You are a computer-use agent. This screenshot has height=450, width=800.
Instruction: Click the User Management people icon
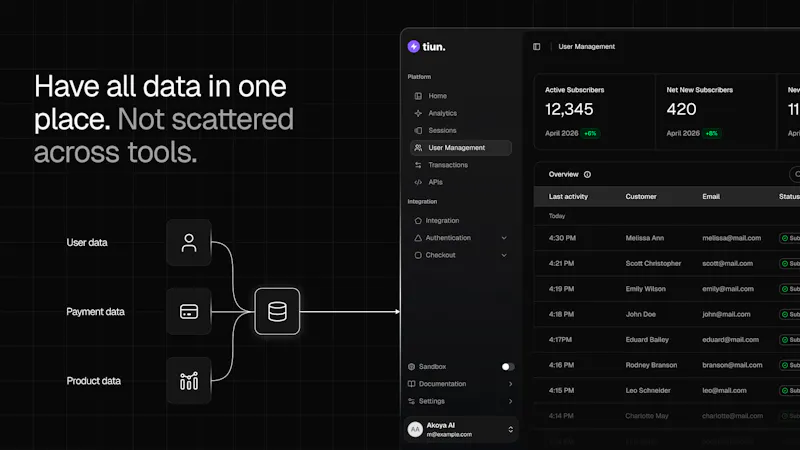pyautogui.click(x=418, y=148)
